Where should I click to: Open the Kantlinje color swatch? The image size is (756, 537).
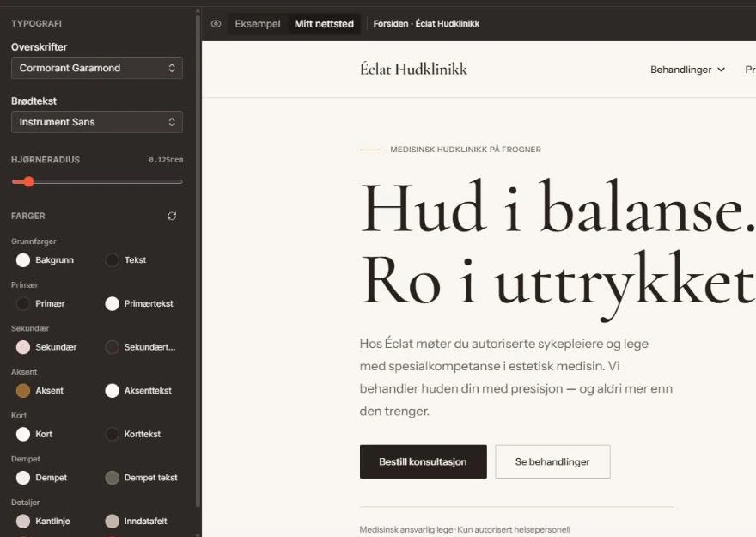pos(23,521)
